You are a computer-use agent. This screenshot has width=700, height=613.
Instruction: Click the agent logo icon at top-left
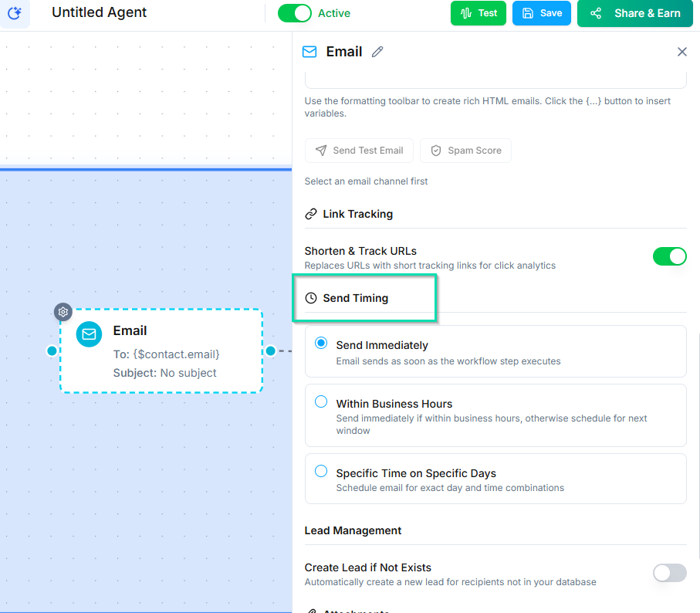pos(14,13)
